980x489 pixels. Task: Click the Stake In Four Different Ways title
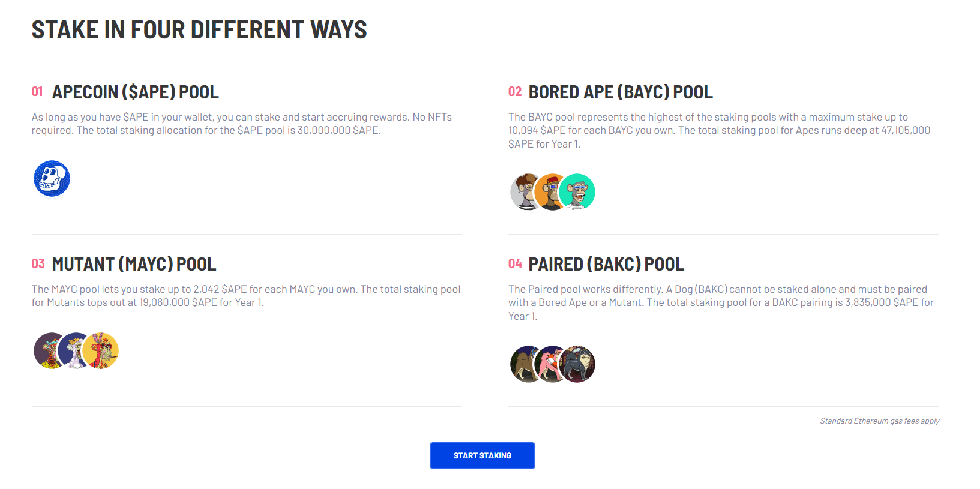pyautogui.click(x=199, y=30)
